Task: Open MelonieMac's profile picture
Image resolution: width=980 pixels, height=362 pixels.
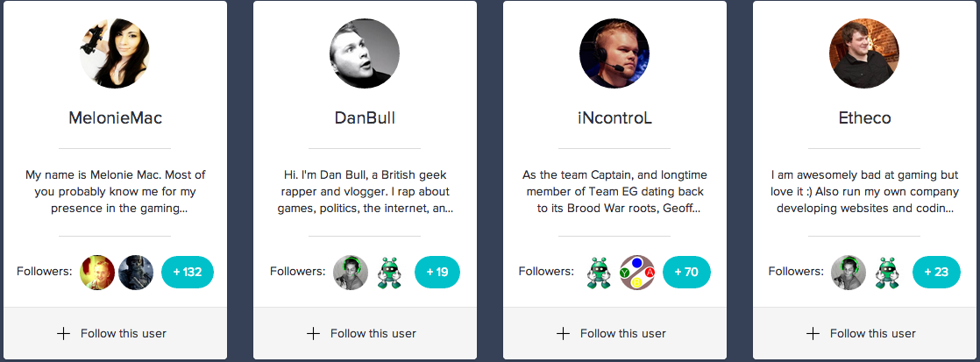Action: [114, 54]
